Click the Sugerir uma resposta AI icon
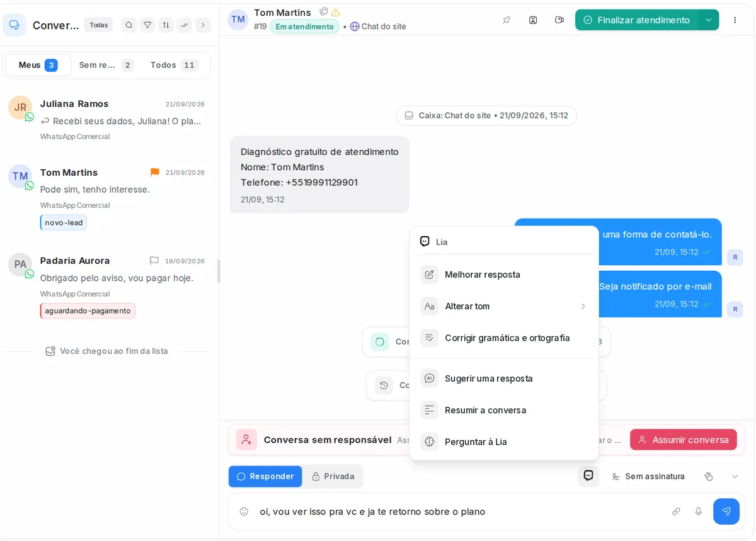Viewport: 756px width, 541px height. (x=429, y=379)
